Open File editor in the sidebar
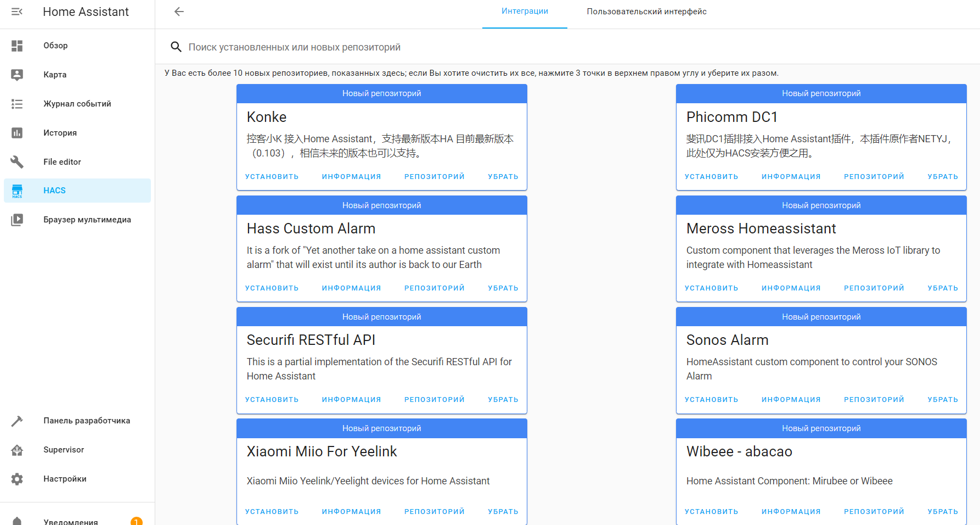The height and width of the screenshot is (525, 980). tap(77, 162)
